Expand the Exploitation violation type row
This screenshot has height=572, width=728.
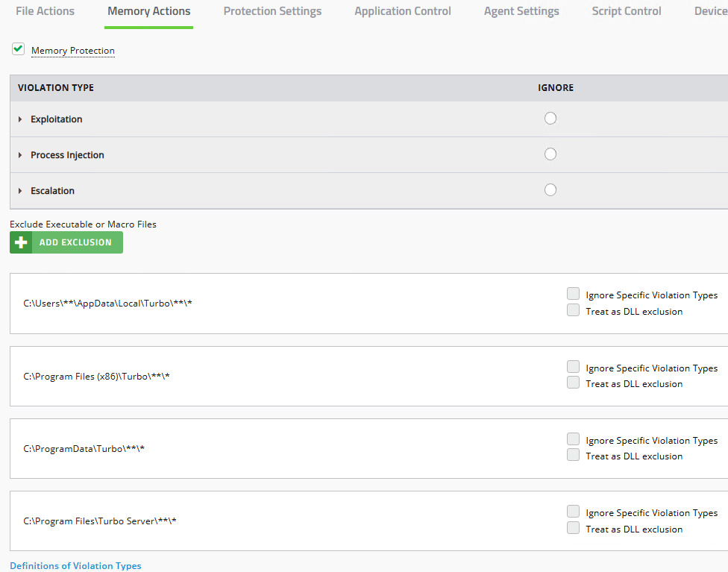19,119
